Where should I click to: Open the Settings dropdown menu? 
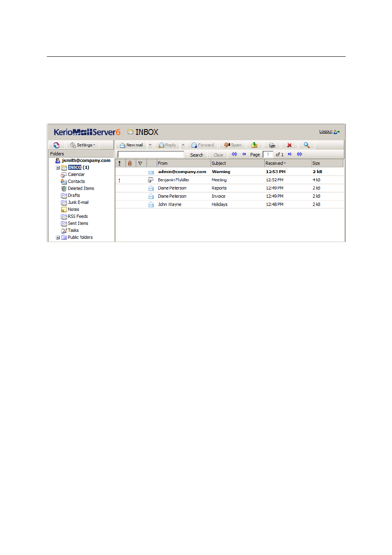click(83, 145)
